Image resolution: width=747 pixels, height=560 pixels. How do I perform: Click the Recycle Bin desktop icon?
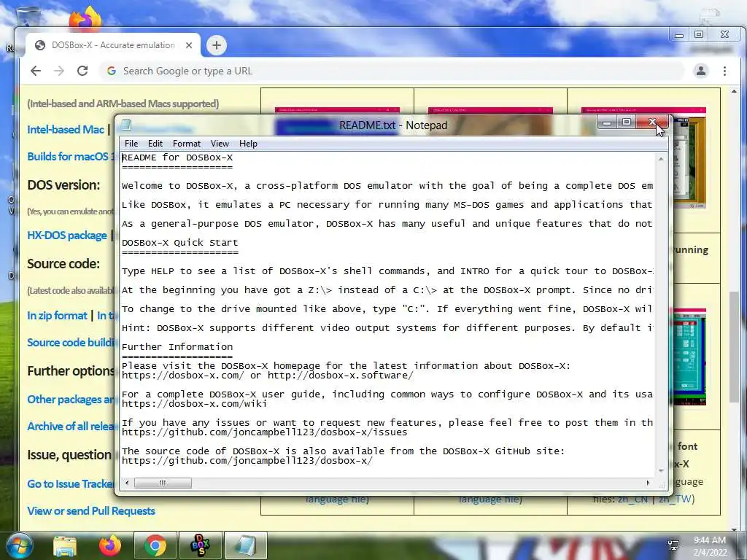tap(28, 15)
